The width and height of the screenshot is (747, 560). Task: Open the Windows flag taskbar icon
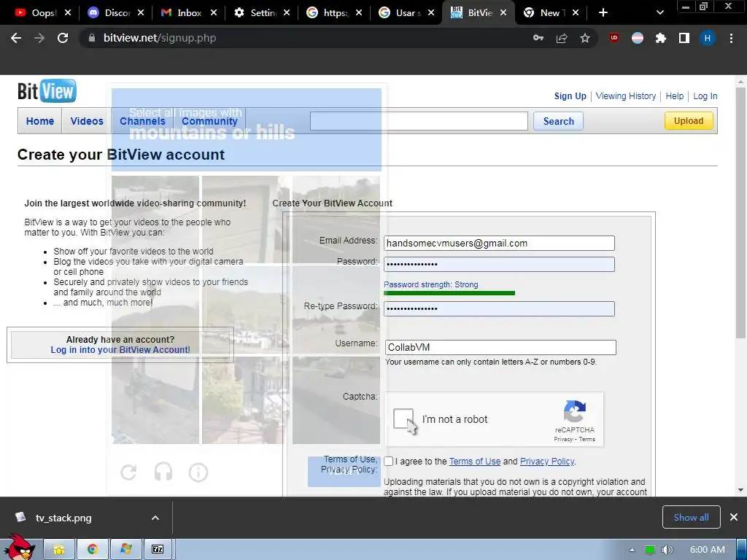pyautogui.click(x=126, y=550)
